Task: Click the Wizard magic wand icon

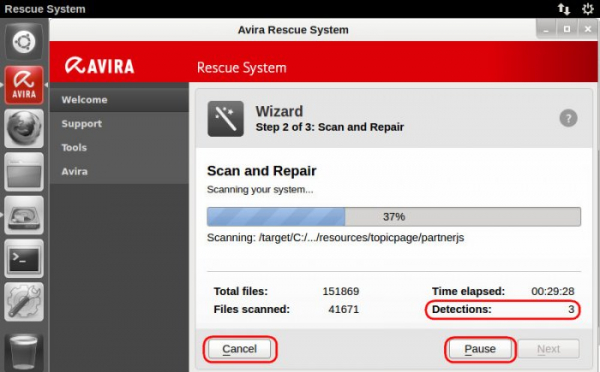Action: (225, 119)
